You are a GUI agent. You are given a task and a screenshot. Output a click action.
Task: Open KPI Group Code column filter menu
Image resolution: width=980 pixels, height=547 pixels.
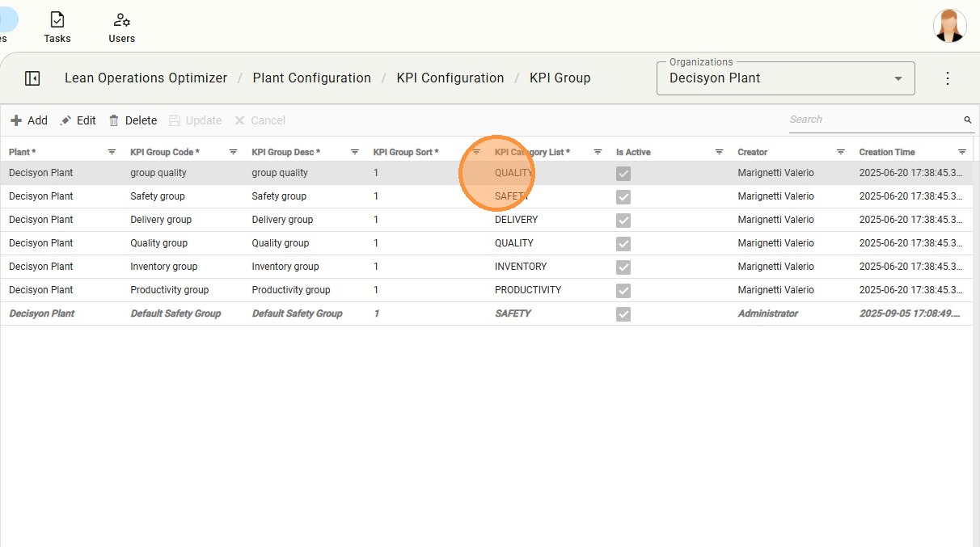click(x=233, y=152)
